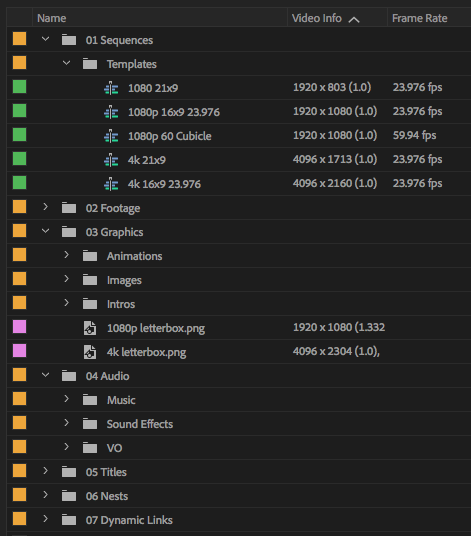Collapse the 04 Audio bin
Viewport: 471px width, 536px height.
[45, 375]
